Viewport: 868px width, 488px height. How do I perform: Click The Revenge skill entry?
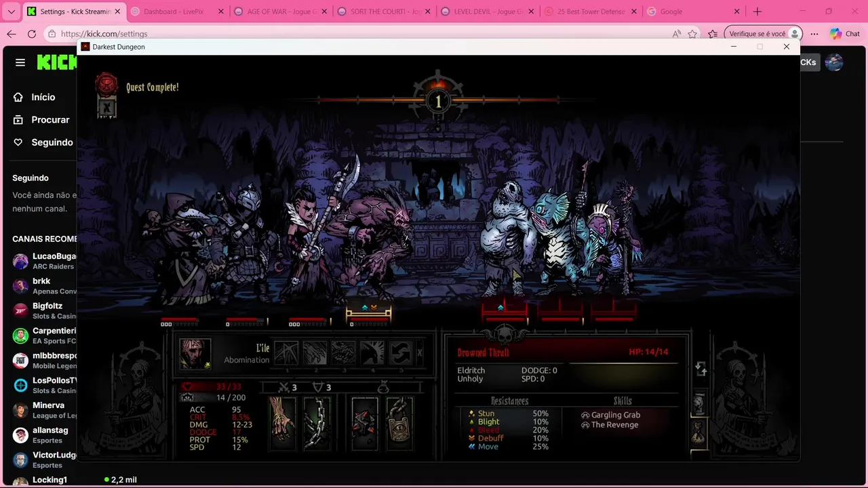610,425
